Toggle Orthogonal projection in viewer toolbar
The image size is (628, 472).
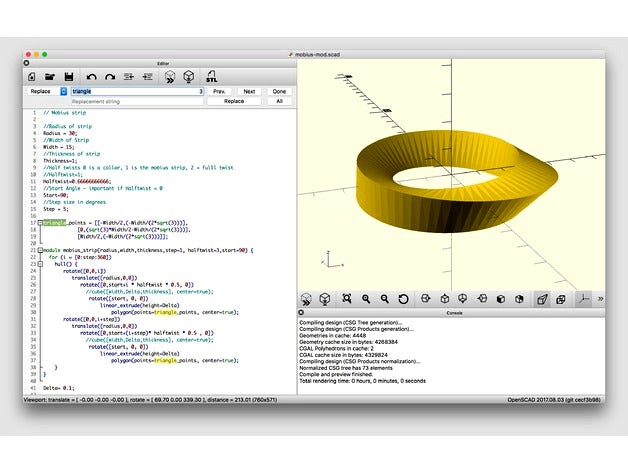[x=561, y=299]
